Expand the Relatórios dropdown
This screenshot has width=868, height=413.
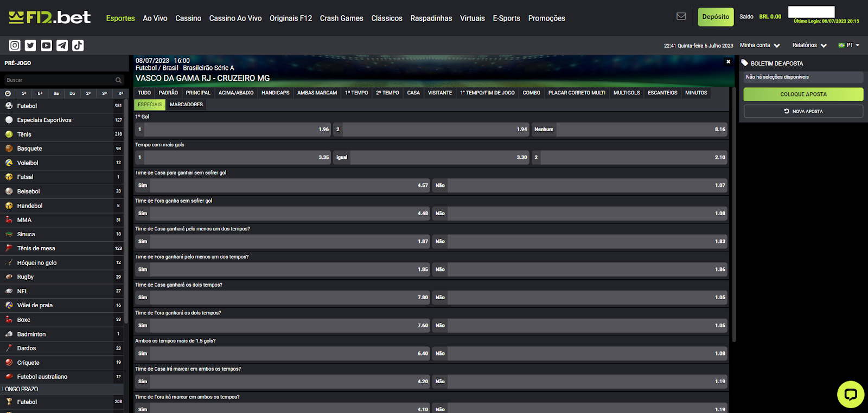(809, 46)
